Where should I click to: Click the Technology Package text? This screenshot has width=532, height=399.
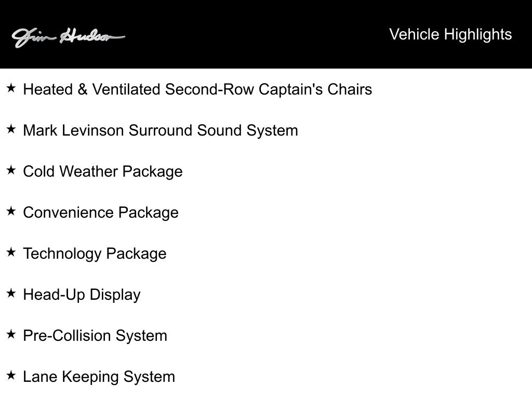click(95, 254)
